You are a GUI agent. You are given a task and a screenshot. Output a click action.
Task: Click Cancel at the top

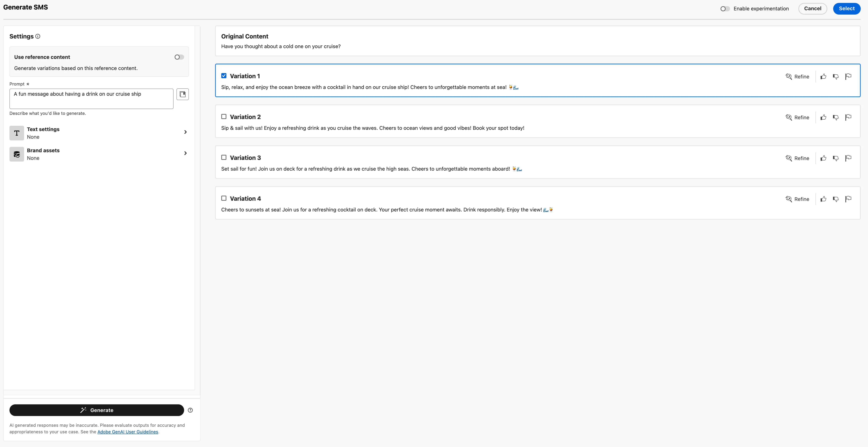[812, 8]
